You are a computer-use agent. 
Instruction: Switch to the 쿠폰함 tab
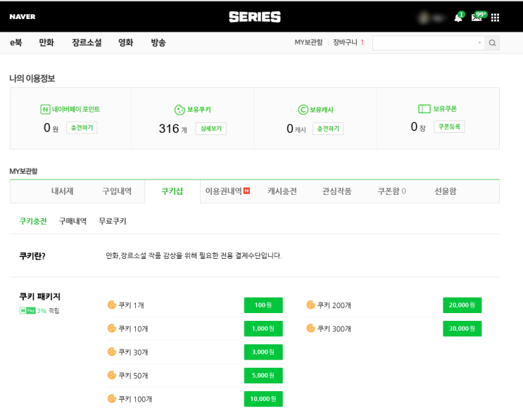click(391, 191)
